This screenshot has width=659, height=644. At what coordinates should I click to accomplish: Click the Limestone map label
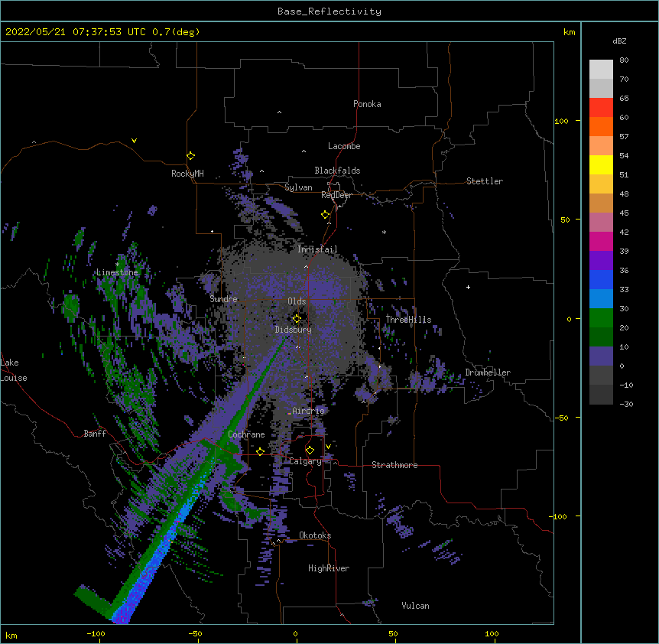(117, 272)
